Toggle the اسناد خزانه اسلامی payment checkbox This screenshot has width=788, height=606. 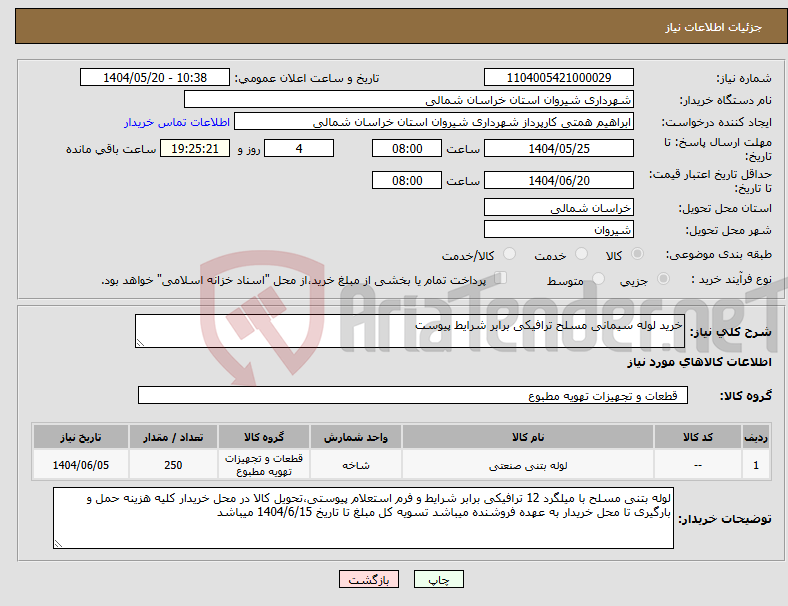pos(501,277)
